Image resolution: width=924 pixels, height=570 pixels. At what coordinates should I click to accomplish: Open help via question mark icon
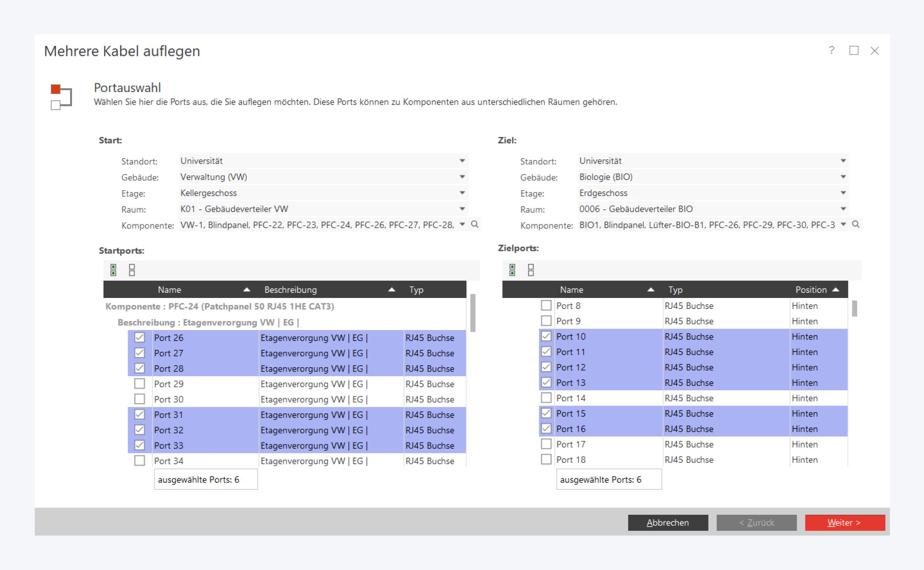click(x=832, y=51)
